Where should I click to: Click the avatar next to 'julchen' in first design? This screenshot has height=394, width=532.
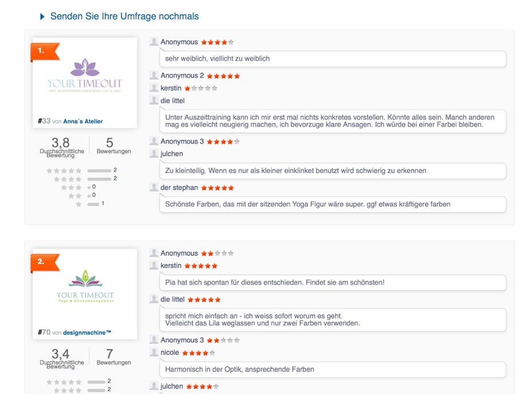click(x=154, y=153)
